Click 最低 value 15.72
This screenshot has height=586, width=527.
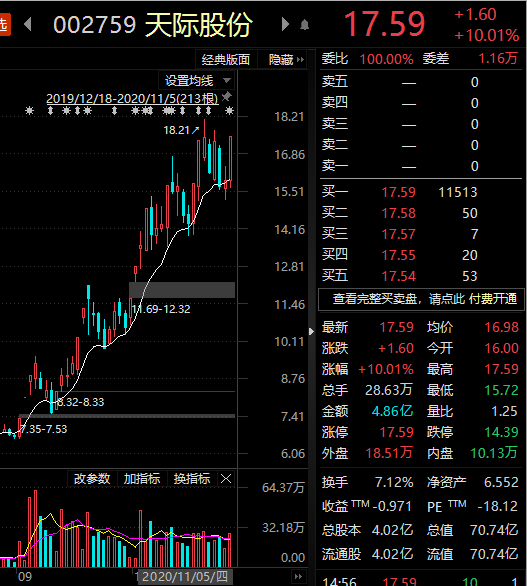point(502,391)
